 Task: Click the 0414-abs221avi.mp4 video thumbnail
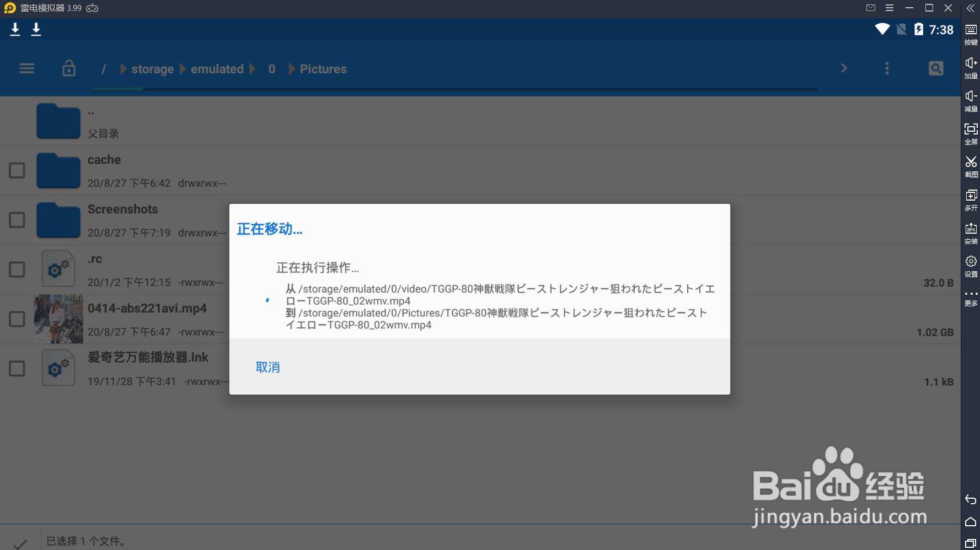[58, 319]
